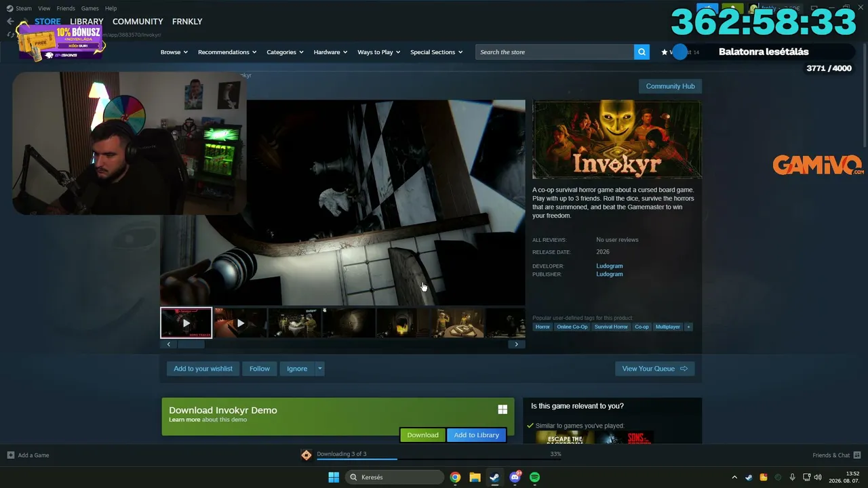Open the Categories dropdown
The height and width of the screenshot is (488, 868).
point(285,52)
